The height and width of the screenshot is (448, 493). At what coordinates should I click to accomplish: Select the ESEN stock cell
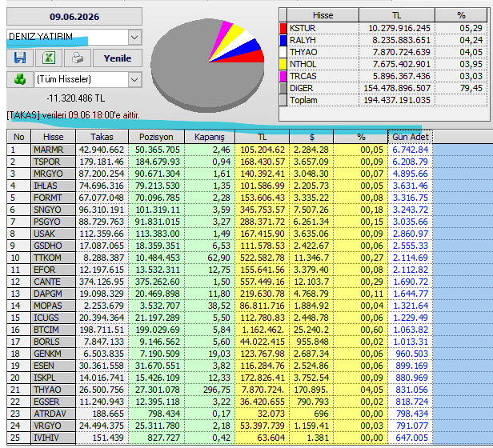54,366
